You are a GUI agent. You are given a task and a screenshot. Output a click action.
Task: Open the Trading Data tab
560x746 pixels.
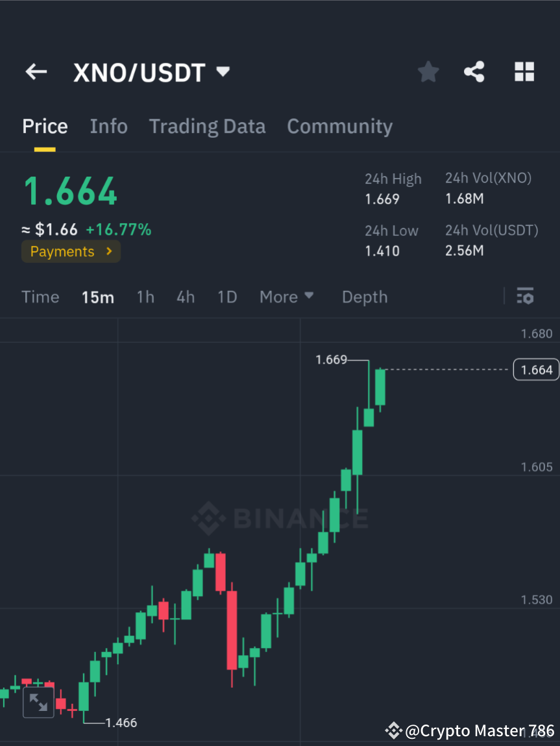[x=207, y=127]
